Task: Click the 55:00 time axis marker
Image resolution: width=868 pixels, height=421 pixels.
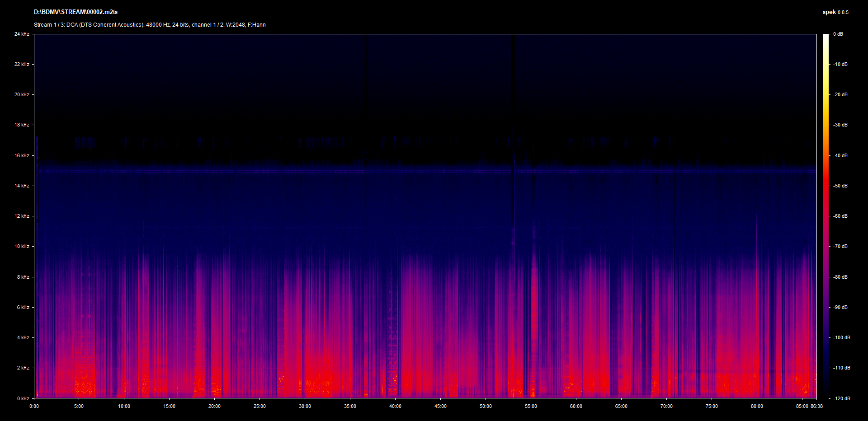Action: tap(531, 406)
